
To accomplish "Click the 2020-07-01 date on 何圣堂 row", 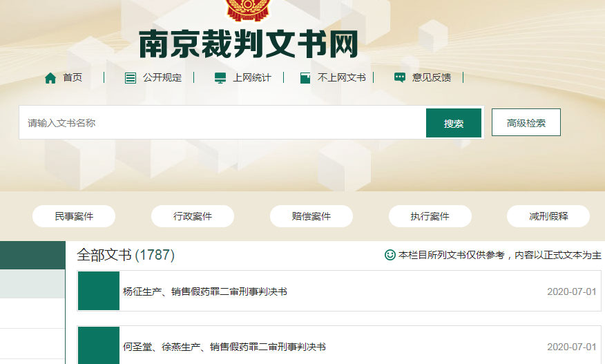I will point(572,347).
